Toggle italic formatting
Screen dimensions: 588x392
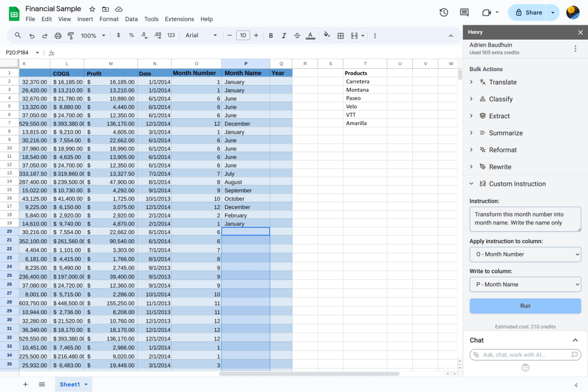point(284,36)
